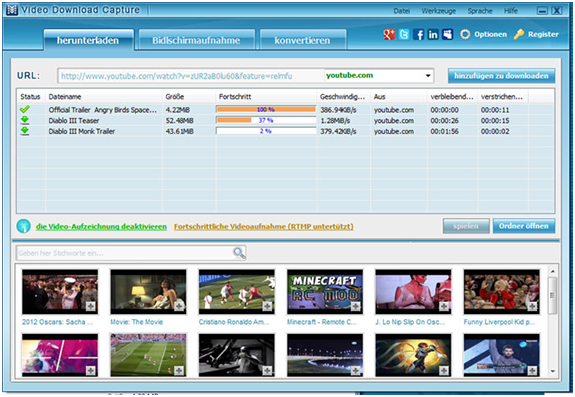This screenshot has width=575, height=397.
Task: Open the Funny Liverpool Kid thumbnail
Action: (502, 292)
